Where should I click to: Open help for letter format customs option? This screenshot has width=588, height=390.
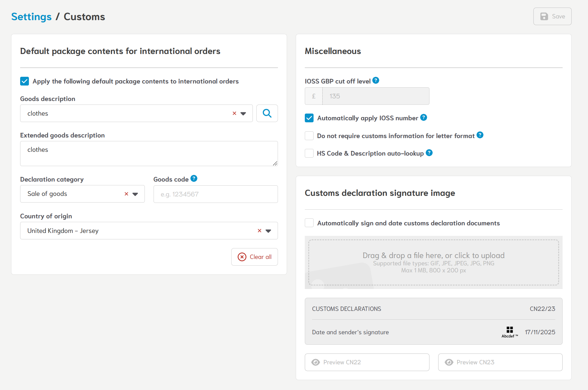pos(480,135)
